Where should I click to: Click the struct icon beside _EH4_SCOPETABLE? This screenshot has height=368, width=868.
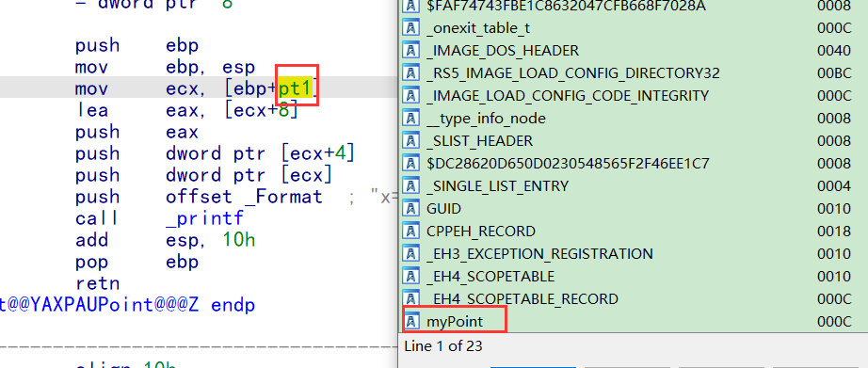point(411,276)
